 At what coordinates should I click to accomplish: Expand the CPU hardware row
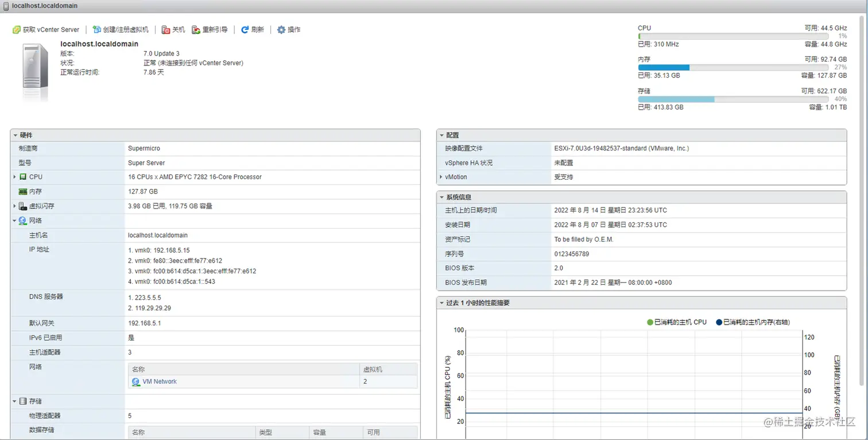click(14, 177)
